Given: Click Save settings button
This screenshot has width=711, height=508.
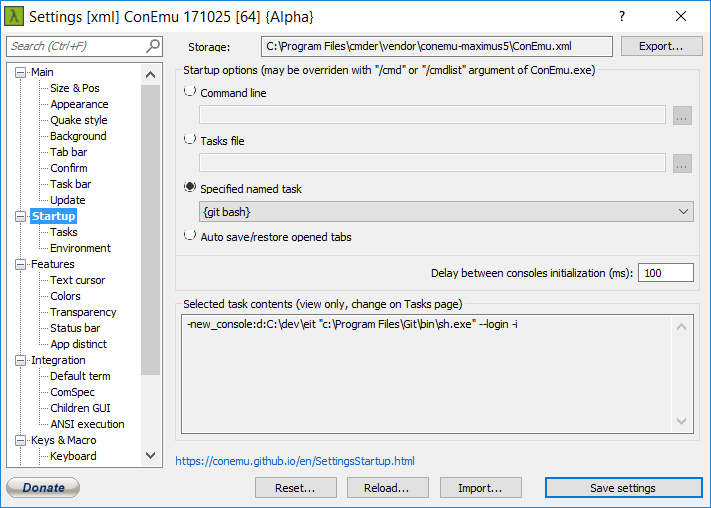Looking at the screenshot, I should tap(623, 488).
